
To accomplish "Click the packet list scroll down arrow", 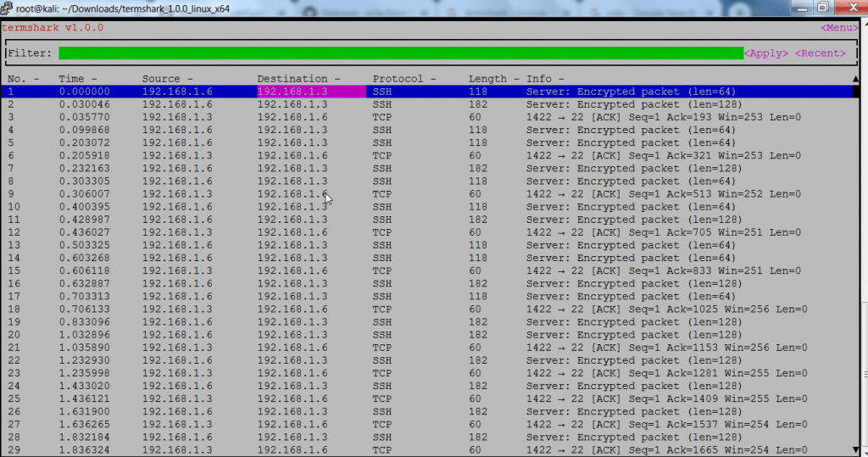I will [x=856, y=450].
